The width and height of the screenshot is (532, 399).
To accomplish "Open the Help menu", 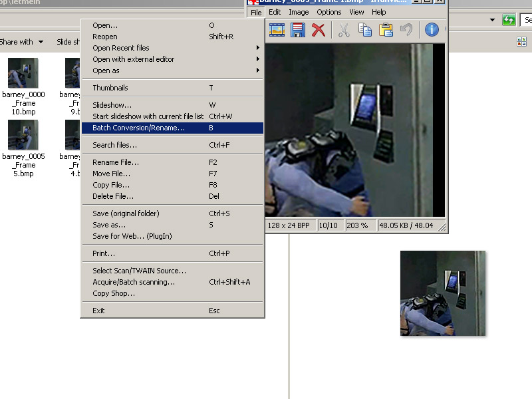I will [x=378, y=12].
